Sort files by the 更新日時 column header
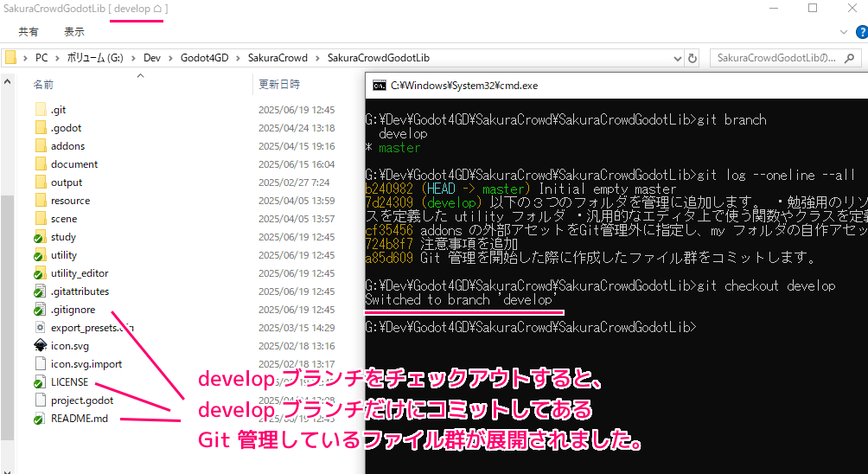This screenshot has height=474, width=868. (x=280, y=84)
